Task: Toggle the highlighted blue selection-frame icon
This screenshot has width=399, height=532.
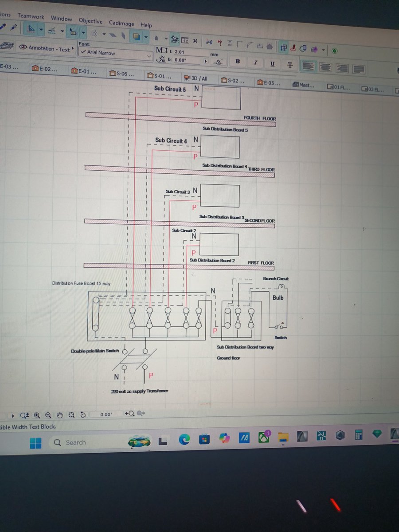Action: (x=283, y=47)
